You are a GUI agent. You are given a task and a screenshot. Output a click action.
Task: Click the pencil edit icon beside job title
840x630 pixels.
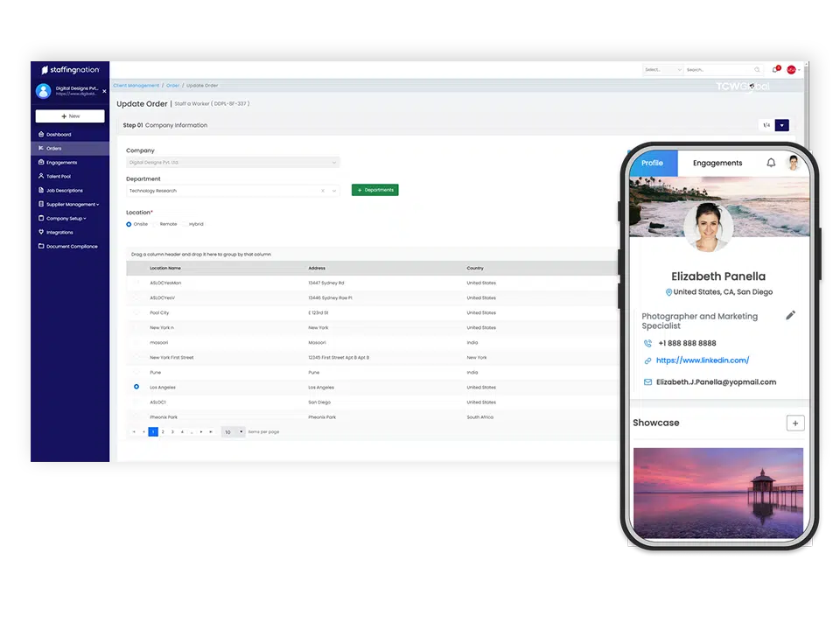tap(790, 315)
